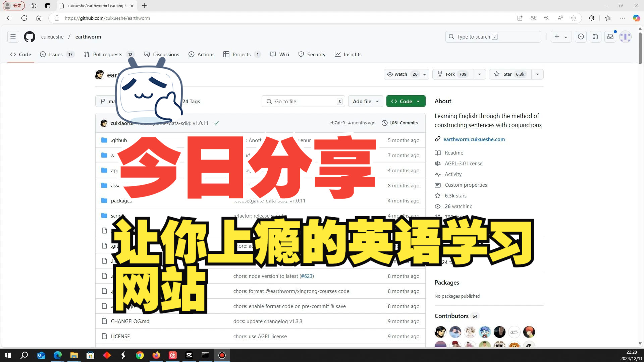Click the Code tab icon
Screen dimensions: 644x362
pos(14,54)
